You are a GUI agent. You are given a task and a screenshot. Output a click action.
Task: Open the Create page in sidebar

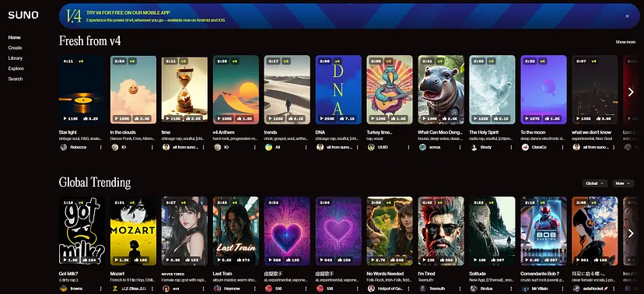tap(16, 47)
